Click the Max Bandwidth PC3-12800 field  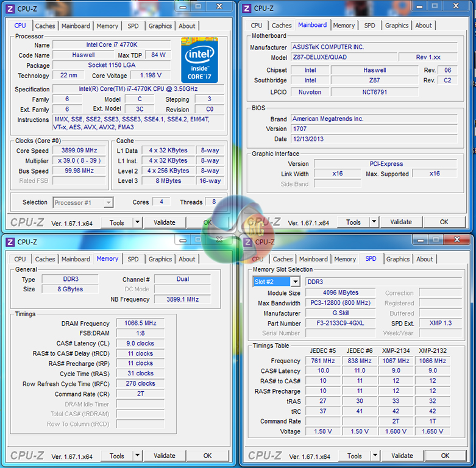point(340,303)
